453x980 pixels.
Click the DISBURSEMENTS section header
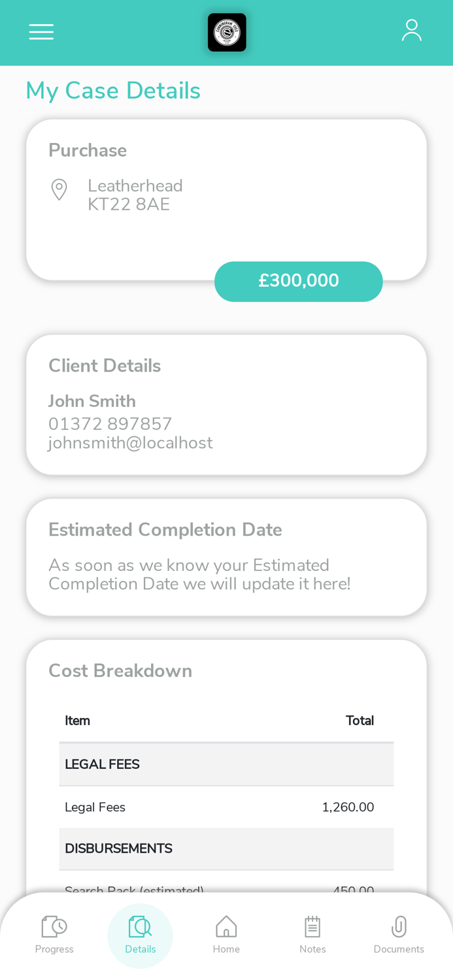click(118, 849)
